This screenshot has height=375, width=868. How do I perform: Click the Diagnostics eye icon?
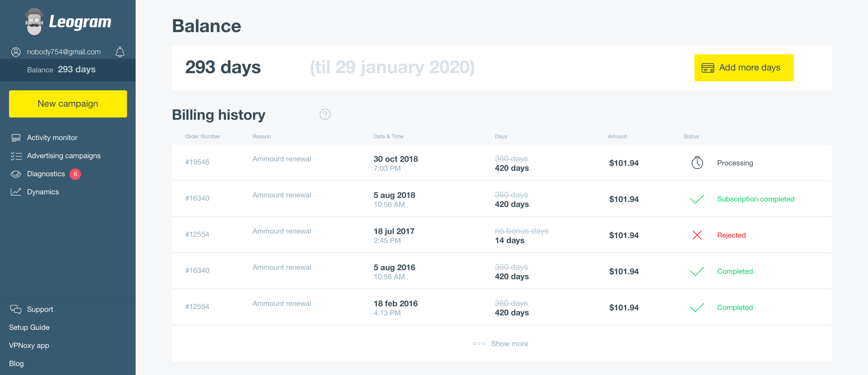(x=16, y=174)
